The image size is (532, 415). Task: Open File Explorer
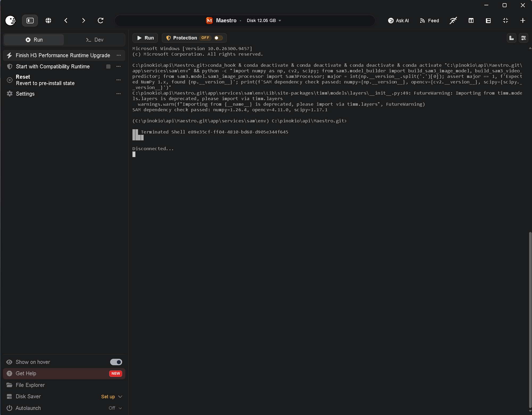click(30, 385)
